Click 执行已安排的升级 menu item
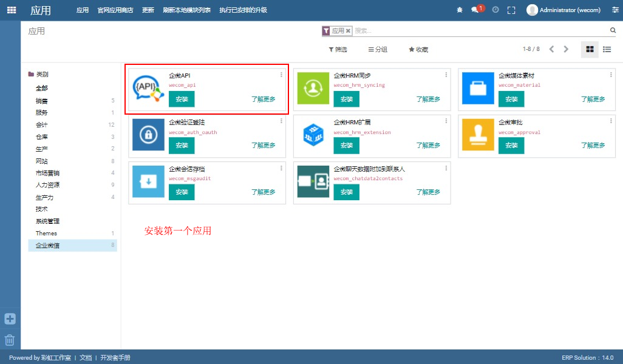The height and width of the screenshot is (364, 623). [x=243, y=10]
